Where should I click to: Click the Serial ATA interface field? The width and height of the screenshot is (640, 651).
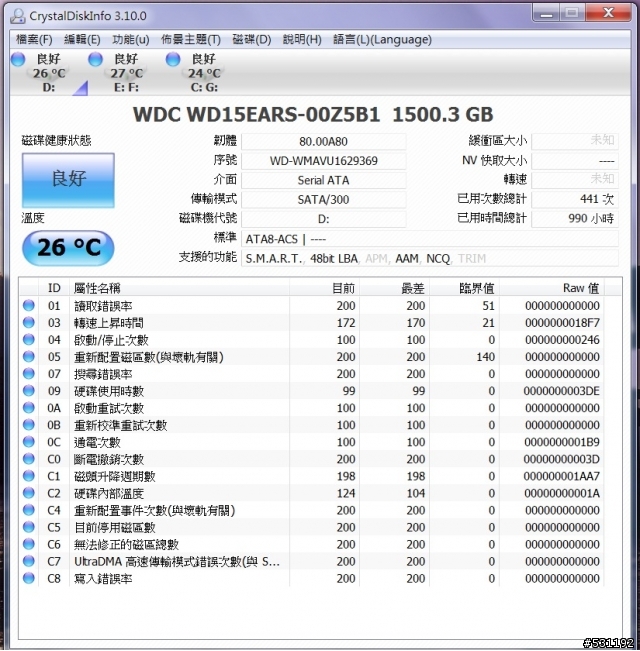[323, 180]
